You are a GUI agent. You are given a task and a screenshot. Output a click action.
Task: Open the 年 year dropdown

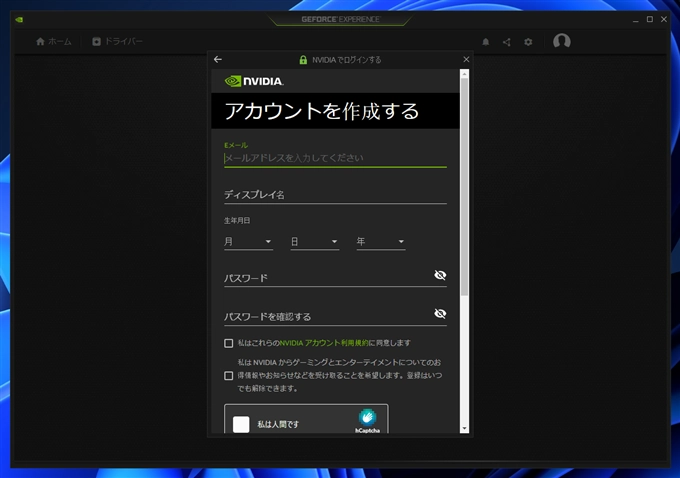(x=381, y=242)
